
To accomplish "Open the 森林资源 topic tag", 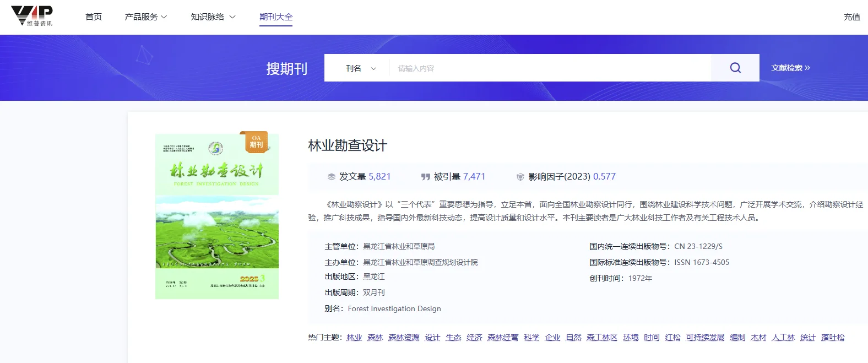I will [404, 338].
